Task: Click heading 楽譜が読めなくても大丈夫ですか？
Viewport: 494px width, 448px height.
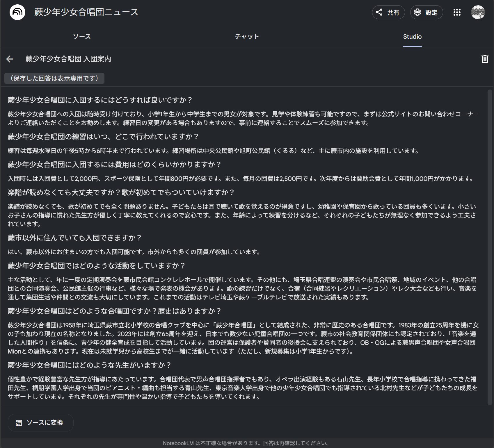Action: coord(121,192)
